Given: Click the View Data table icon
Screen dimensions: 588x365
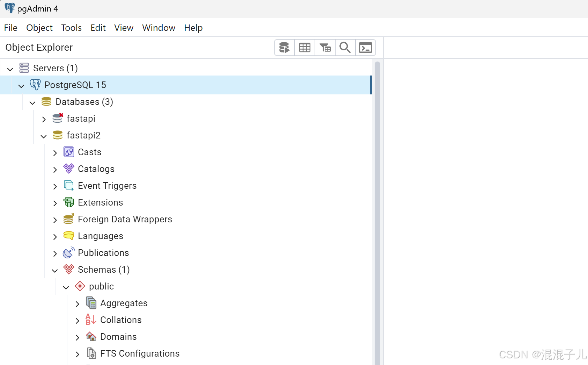Looking at the screenshot, I should (305, 48).
